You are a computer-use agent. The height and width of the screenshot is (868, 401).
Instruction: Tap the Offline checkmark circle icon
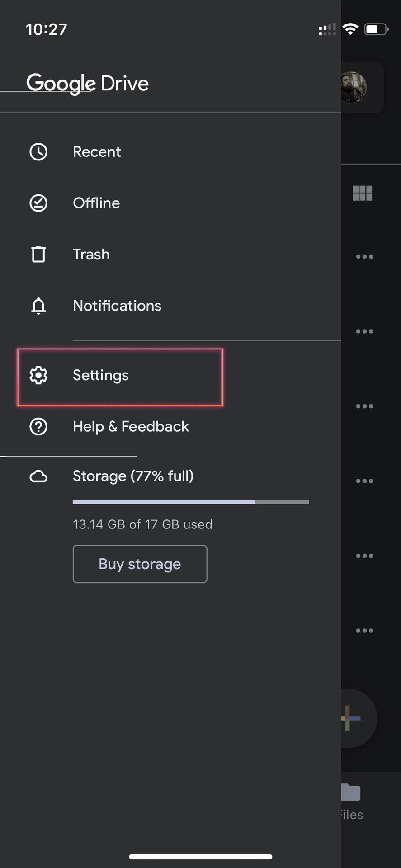coord(38,203)
